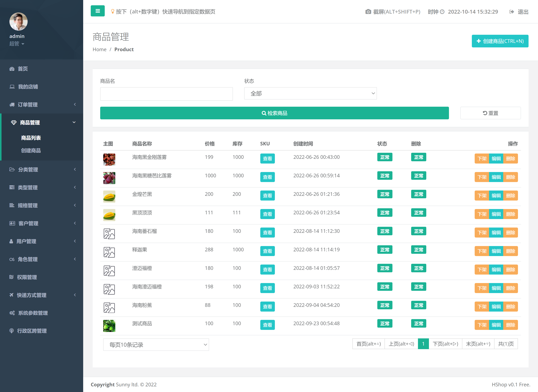
Task: Open the 状态 dropdown showing 全部
Action: [310, 93]
